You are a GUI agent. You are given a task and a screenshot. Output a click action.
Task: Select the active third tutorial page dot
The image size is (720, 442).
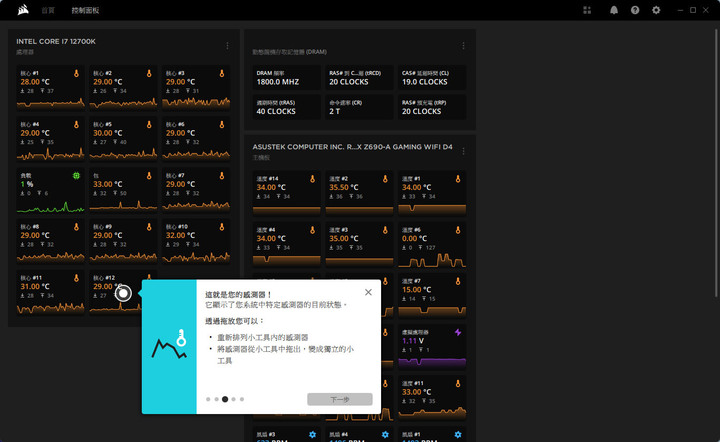[225, 399]
